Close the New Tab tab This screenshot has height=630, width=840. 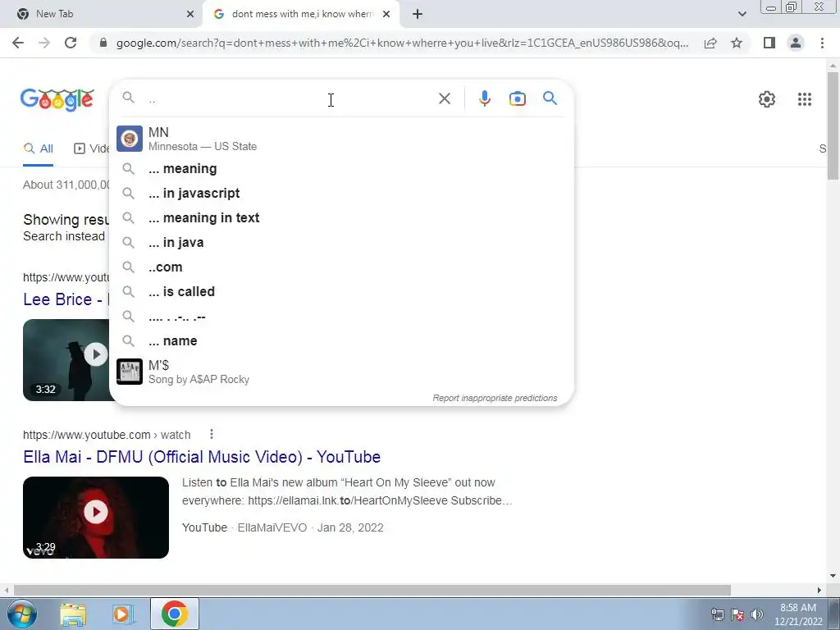click(189, 14)
